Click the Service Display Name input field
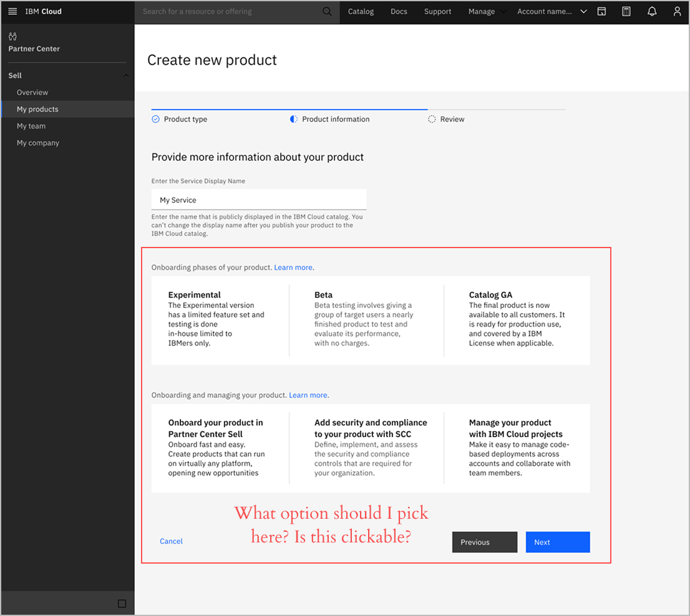 (258, 200)
